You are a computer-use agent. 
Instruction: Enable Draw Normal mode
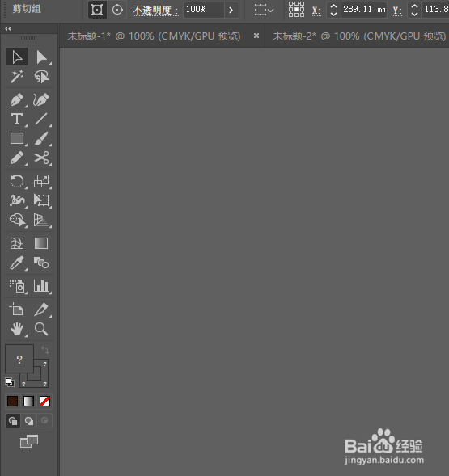tap(13, 421)
